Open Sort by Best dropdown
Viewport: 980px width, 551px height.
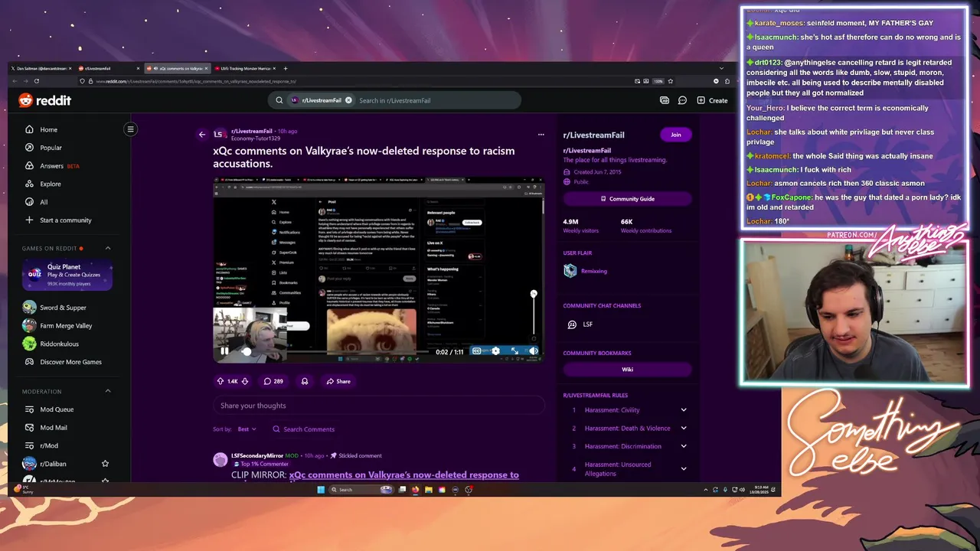[x=247, y=429]
